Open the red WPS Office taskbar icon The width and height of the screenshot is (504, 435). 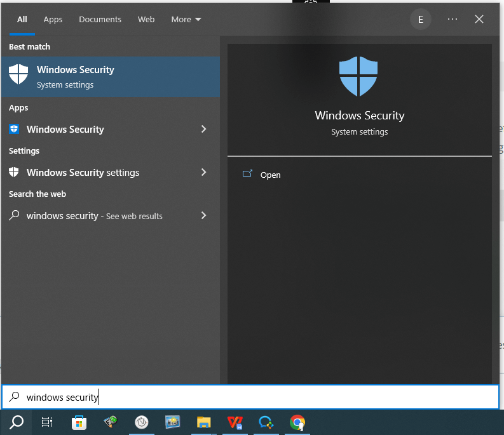(235, 422)
